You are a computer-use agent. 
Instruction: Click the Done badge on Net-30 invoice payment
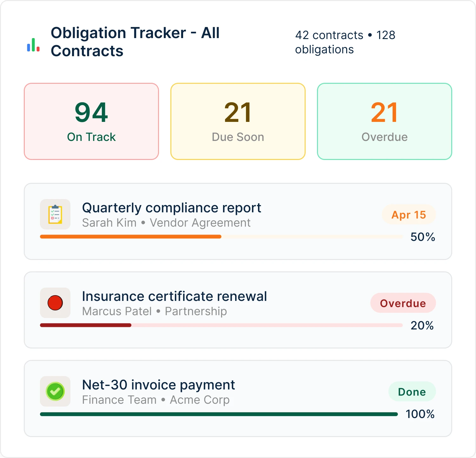click(412, 392)
